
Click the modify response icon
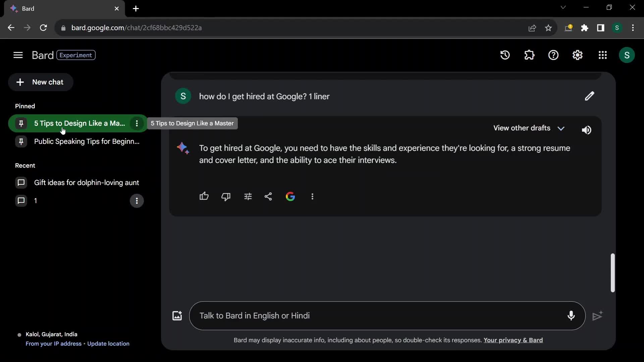click(x=248, y=196)
